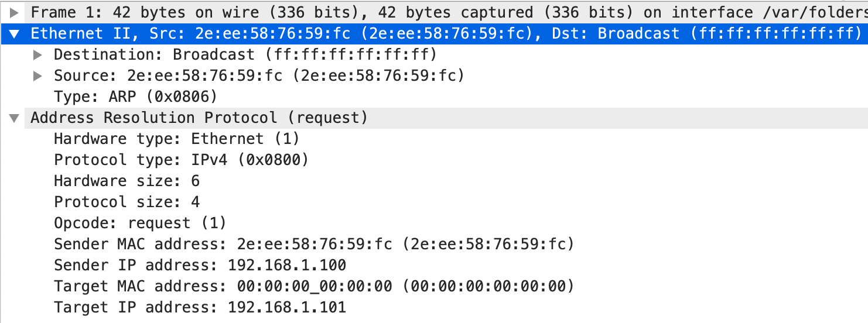The height and width of the screenshot is (323, 868).
Task: Collapse the Address Resolution Protocol section
Action: tap(15, 118)
